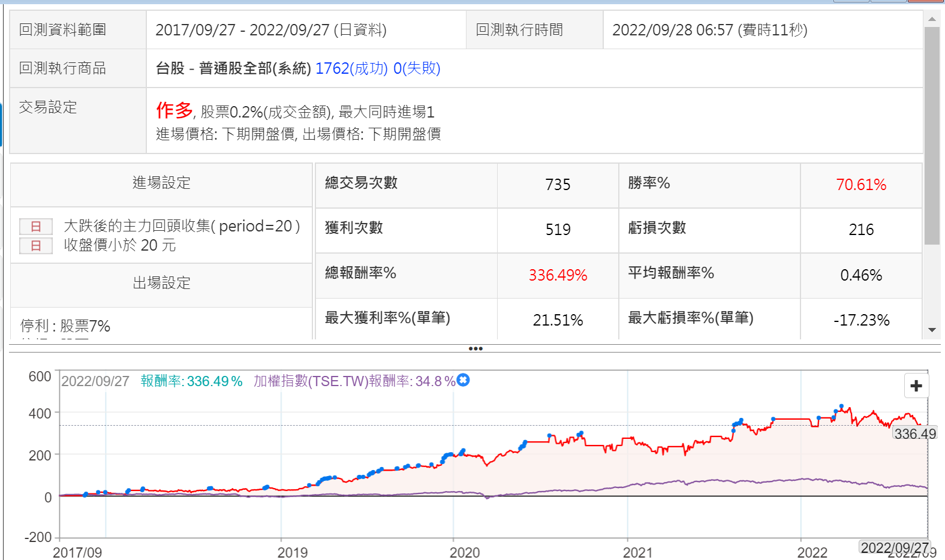
Task: Click the vertical scrollbar thumb
Action: tap(932, 135)
